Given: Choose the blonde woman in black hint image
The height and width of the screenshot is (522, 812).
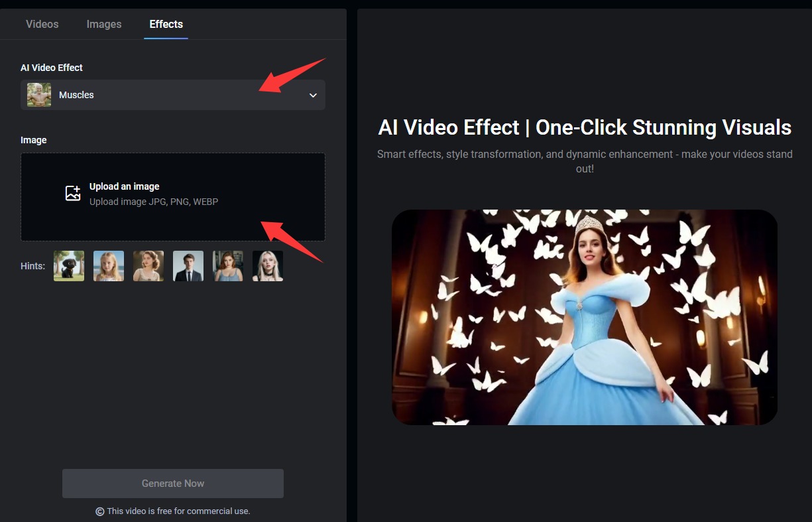Looking at the screenshot, I should (268, 266).
